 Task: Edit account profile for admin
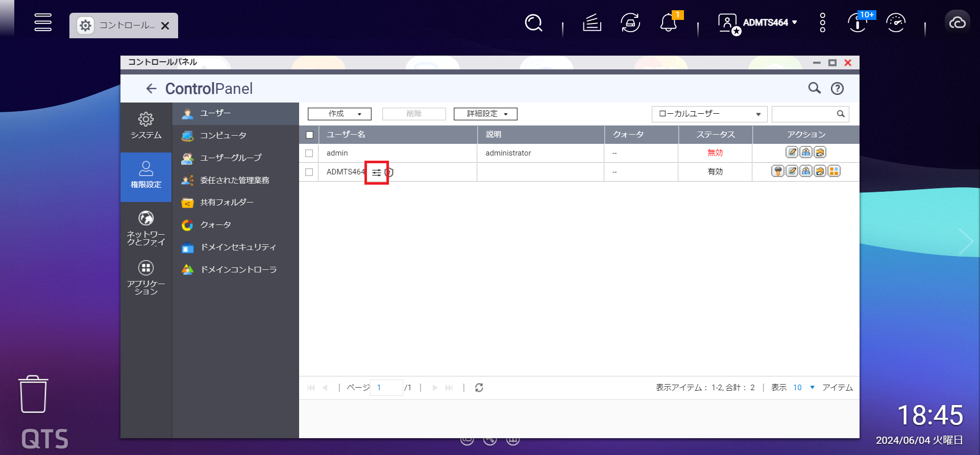[x=792, y=153]
